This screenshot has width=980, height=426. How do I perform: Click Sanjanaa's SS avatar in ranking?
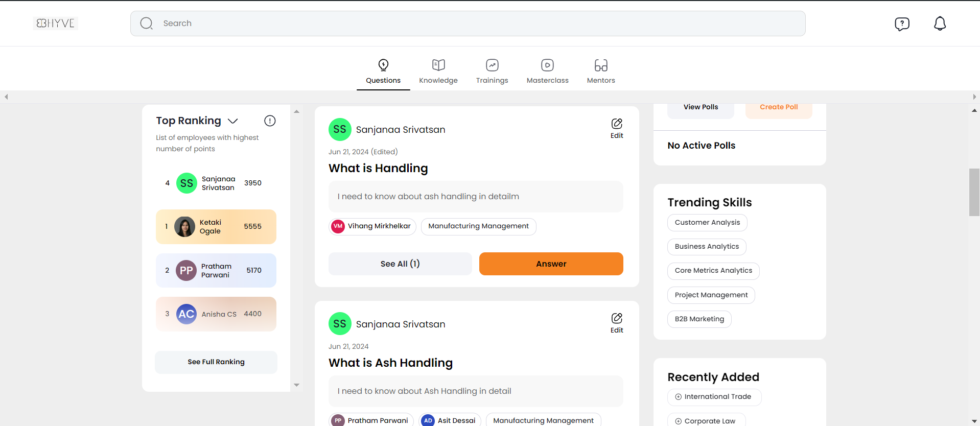(186, 183)
